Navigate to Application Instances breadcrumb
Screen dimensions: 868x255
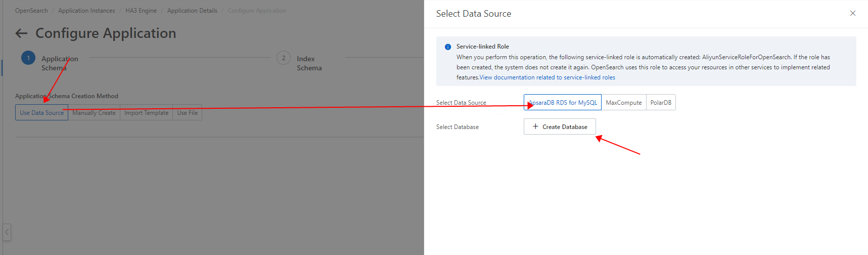86,11
